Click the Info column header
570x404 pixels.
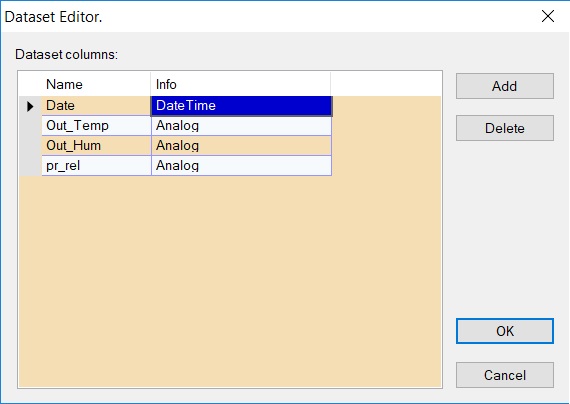coord(241,84)
